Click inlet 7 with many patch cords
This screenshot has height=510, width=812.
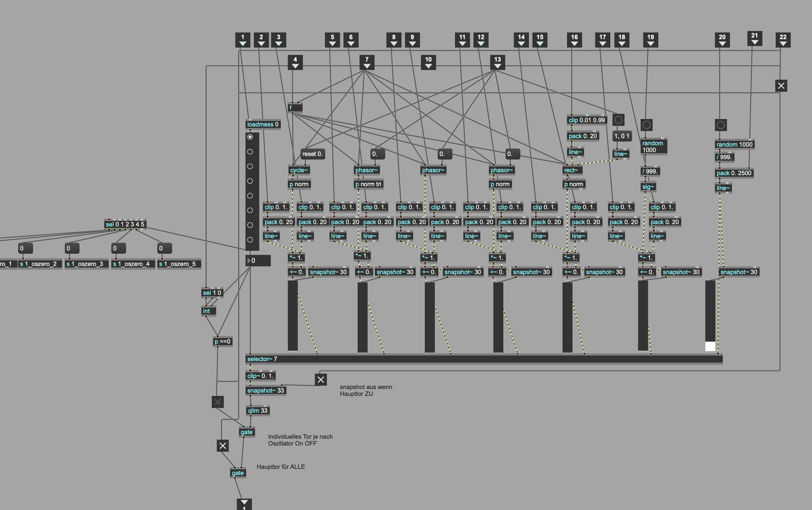[x=367, y=62]
